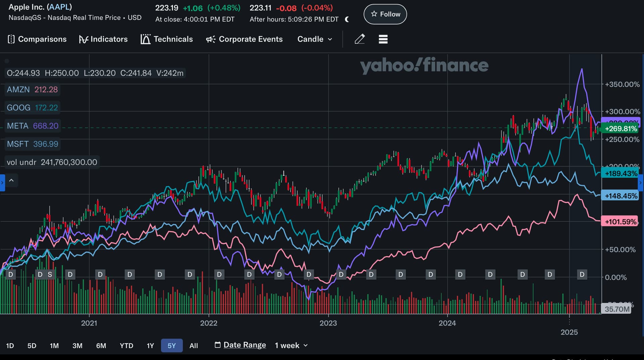Click the +350.00% y-axis label
This screenshot has width=644, height=360.
coord(622,85)
